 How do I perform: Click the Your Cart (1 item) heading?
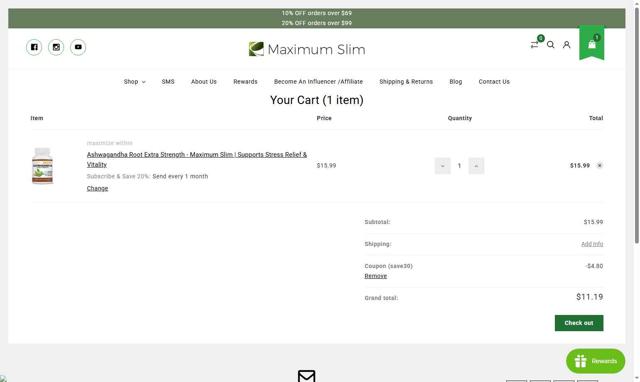point(317,100)
